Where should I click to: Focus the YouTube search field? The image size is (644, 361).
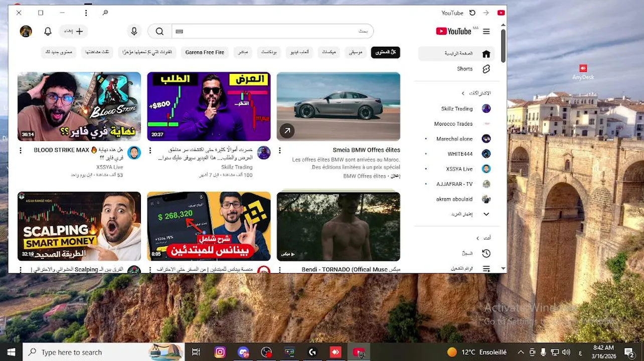pos(272,32)
